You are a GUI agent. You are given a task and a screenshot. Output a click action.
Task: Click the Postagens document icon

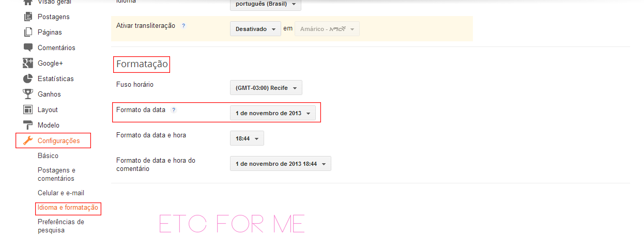click(28, 17)
